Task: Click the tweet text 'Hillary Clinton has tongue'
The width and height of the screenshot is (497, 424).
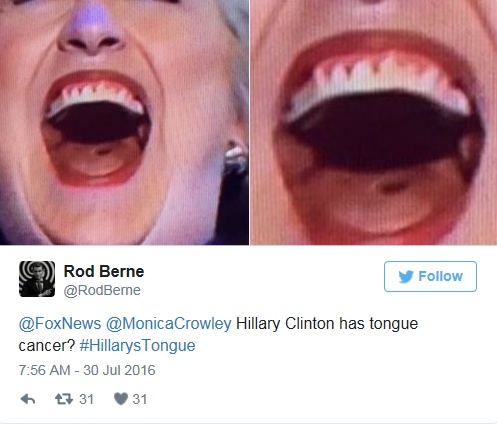Action: [327, 324]
